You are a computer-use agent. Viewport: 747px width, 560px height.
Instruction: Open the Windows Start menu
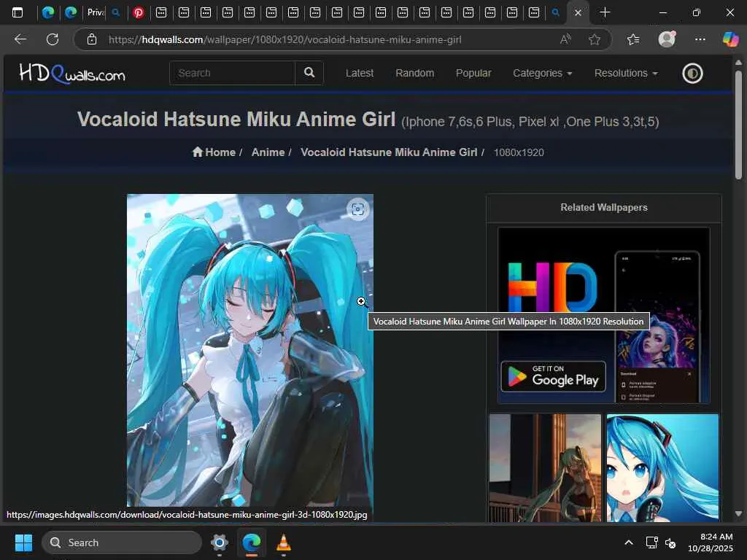point(23,542)
